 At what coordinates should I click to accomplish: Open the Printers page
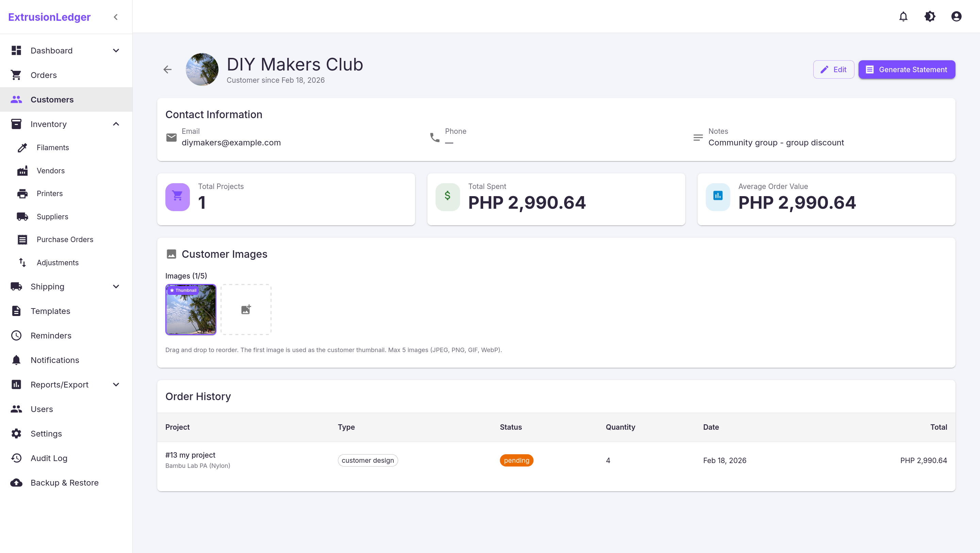click(x=50, y=193)
